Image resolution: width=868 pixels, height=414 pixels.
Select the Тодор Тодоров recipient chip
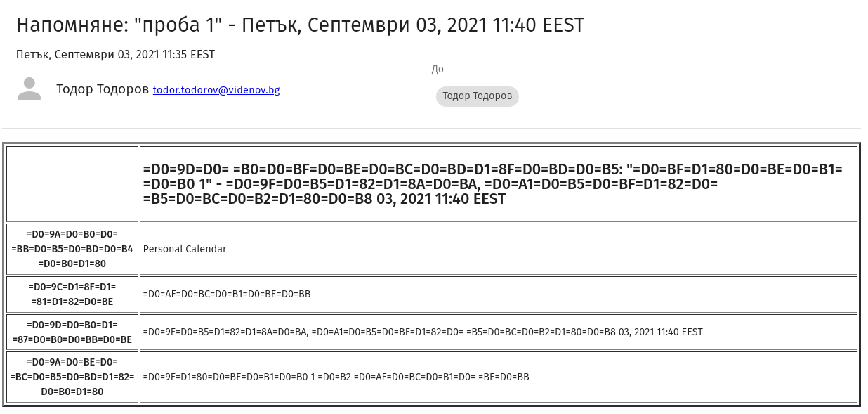pos(477,96)
